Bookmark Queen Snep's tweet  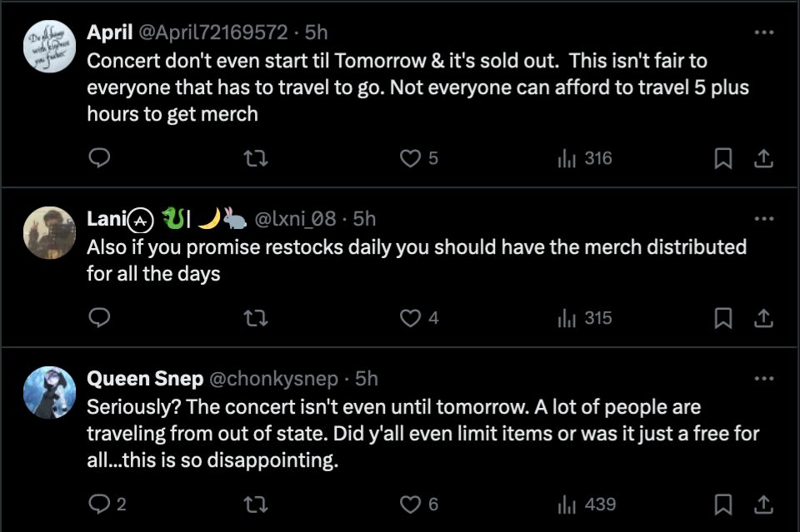point(723,504)
